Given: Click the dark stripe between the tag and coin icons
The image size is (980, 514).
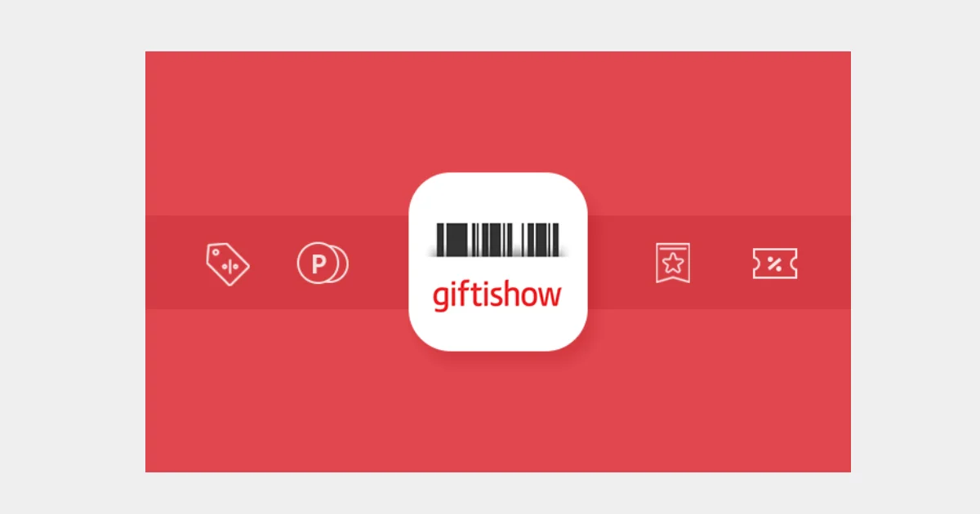Looking at the screenshot, I should (x=274, y=263).
